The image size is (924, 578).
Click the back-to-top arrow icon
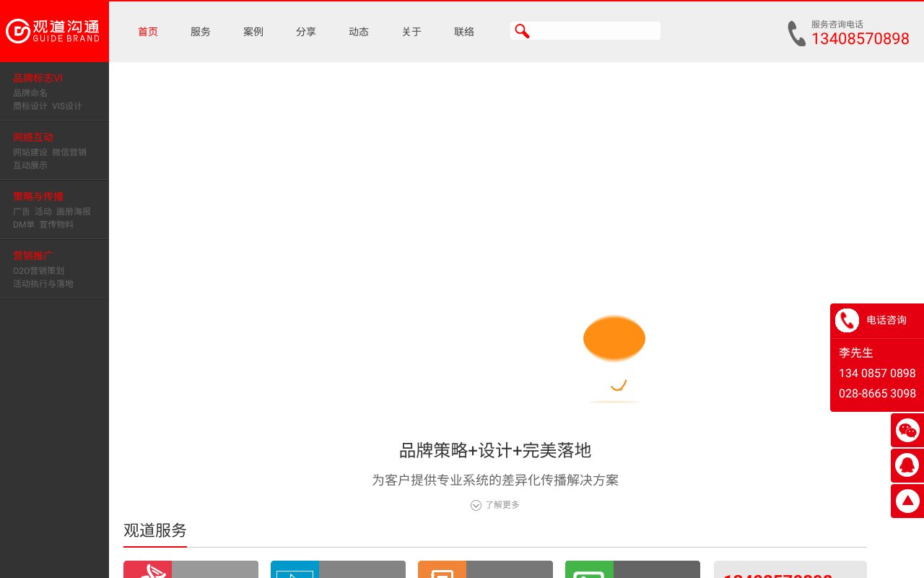[907, 501]
